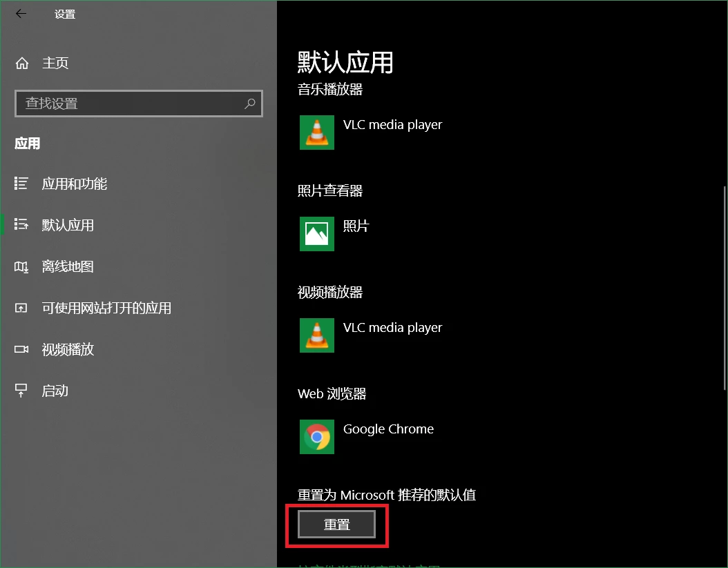This screenshot has height=568, width=728.
Task: Click the 重置 button
Action: click(336, 525)
